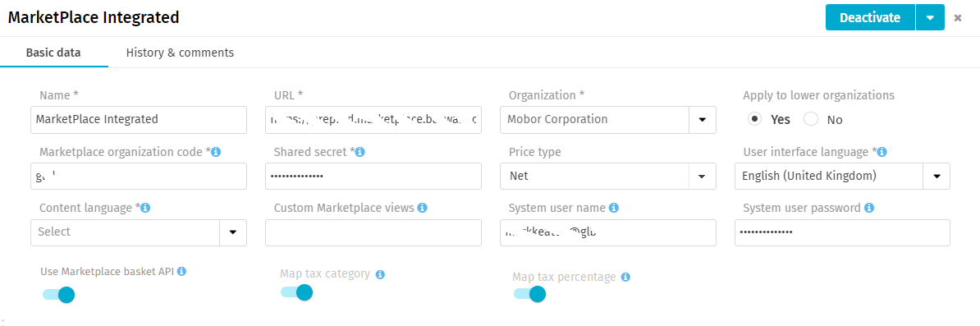Click info icon beside Content language
Image resolution: width=980 pixels, height=326 pixels.
(x=146, y=208)
